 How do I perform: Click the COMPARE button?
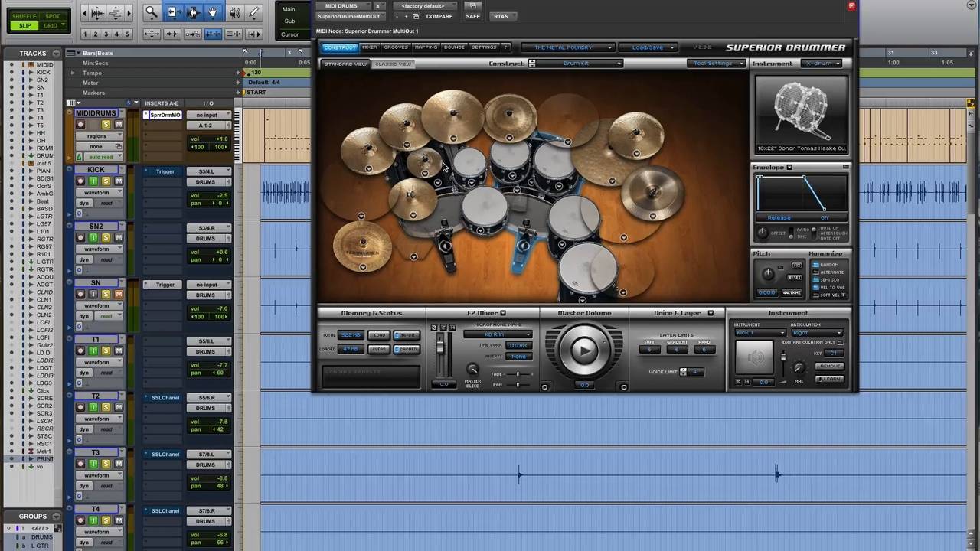[x=439, y=16]
